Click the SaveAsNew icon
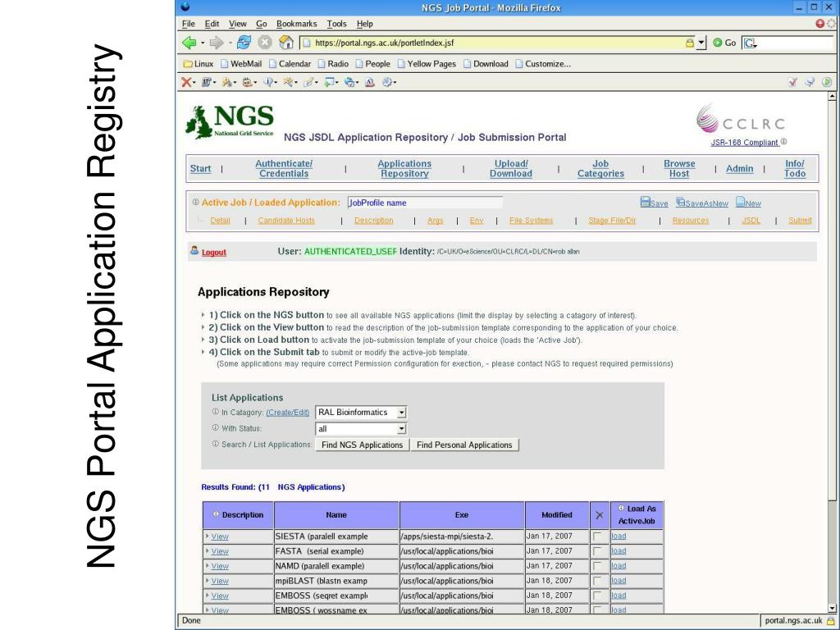 [680, 202]
